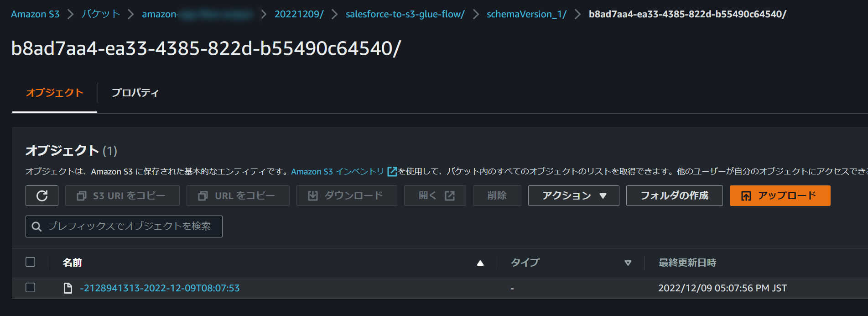This screenshot has width=868, height=316.
Task: Go to バケット breadcrumb
Action: tap(101, 14)
